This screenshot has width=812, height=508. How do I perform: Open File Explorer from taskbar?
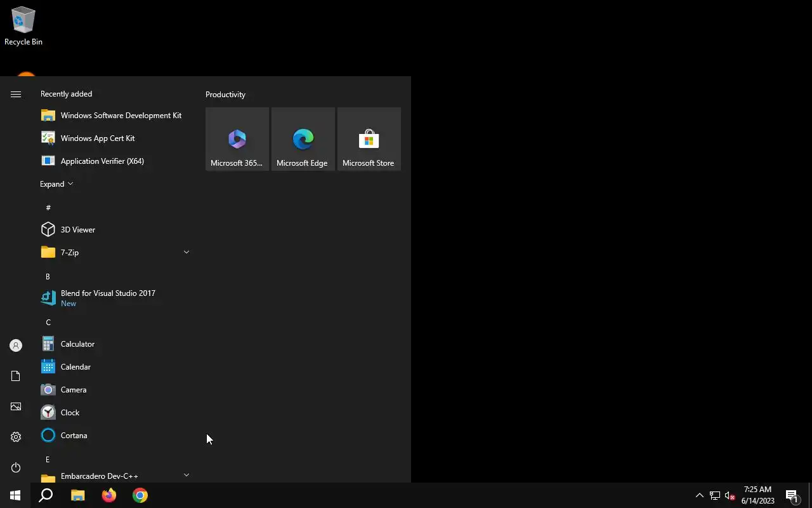coord(77,495)
